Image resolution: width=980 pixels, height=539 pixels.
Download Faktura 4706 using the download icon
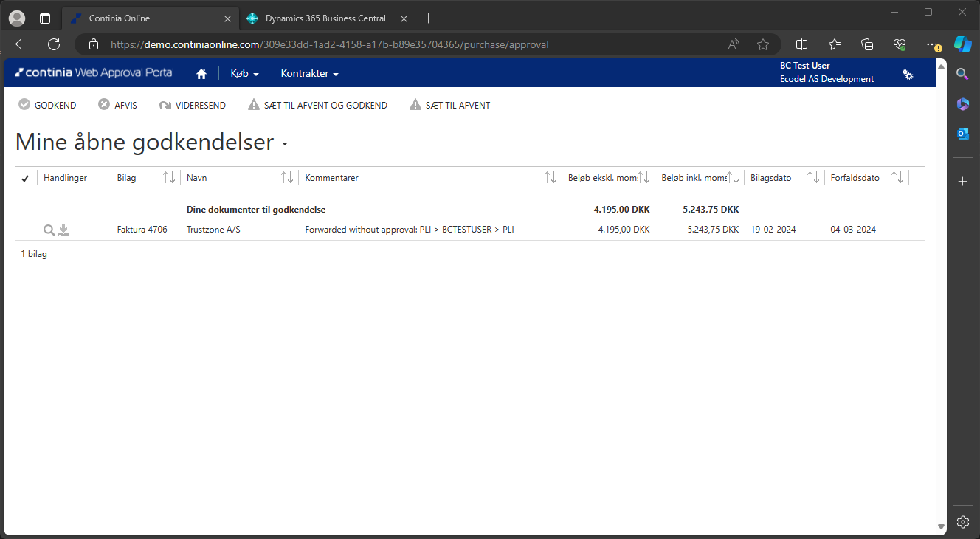pyautogui.click(x=63, y=230)
